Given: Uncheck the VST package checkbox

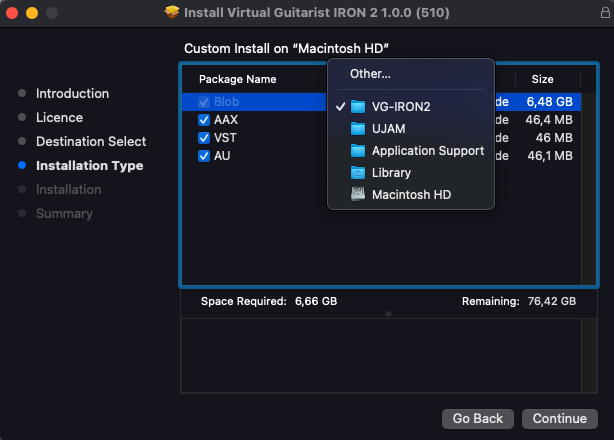Looking at the screenshot, I should tap(204, 138).
